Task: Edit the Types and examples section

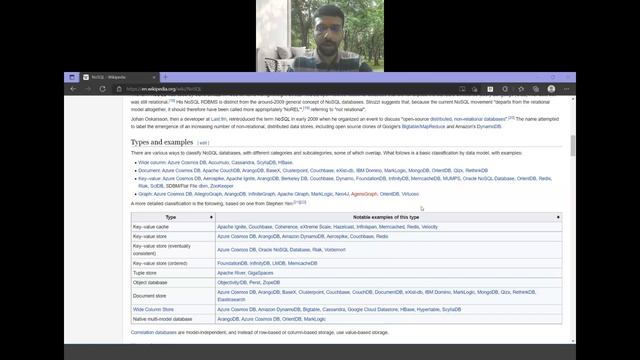Action: pos(203,143)
